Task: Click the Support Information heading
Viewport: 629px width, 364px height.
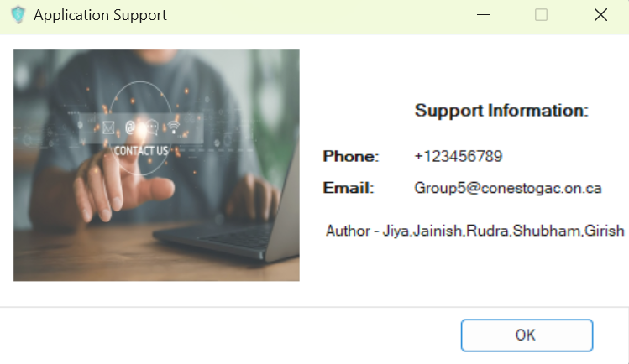Action: pyautogui.click(x=501, y=111)
